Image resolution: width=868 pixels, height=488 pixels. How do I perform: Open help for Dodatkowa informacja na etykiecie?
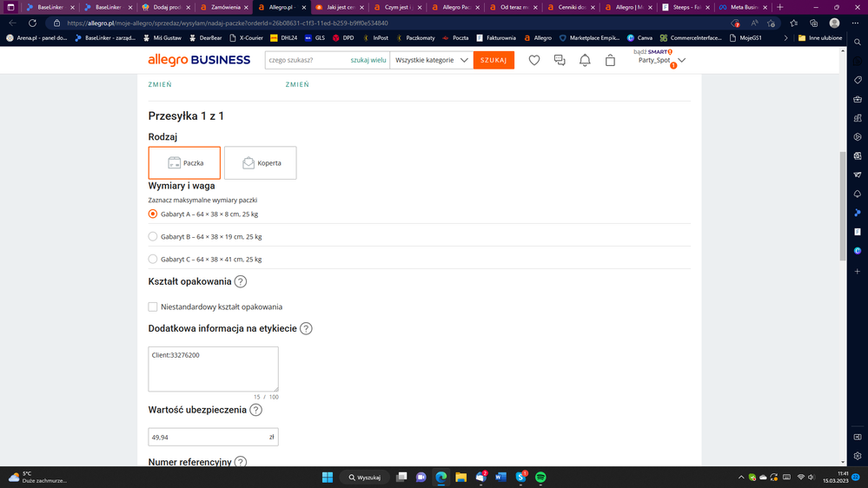(x=306, y=328)
